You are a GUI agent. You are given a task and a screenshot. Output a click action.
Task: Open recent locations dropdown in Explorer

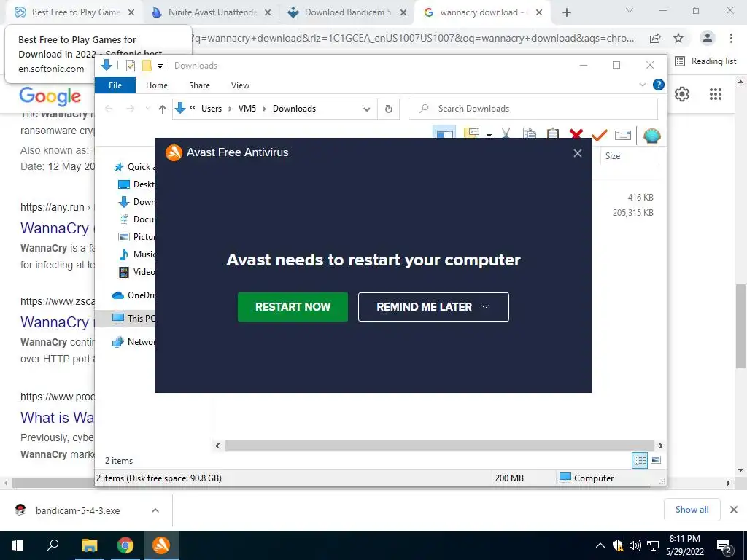coord(147,109)
